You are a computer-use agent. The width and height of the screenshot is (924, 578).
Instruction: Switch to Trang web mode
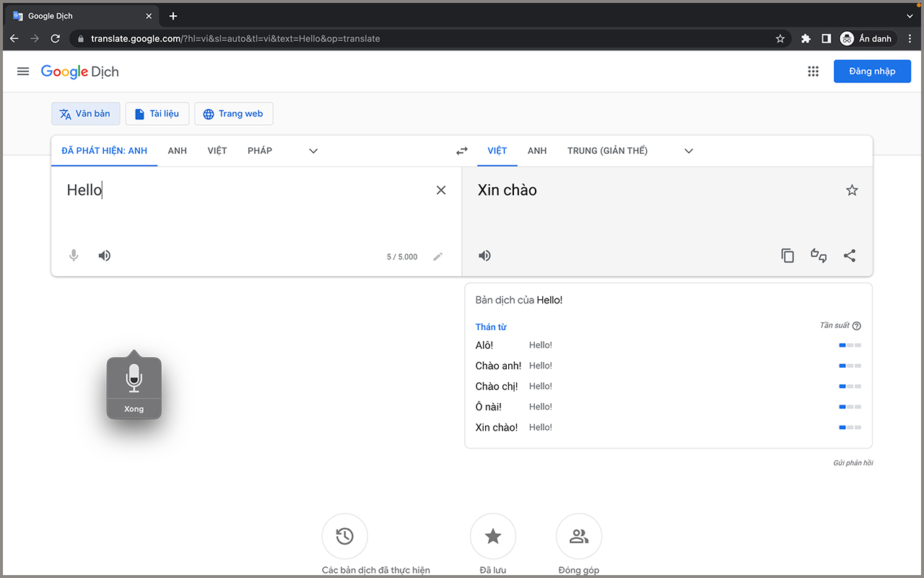coord(234,113)
